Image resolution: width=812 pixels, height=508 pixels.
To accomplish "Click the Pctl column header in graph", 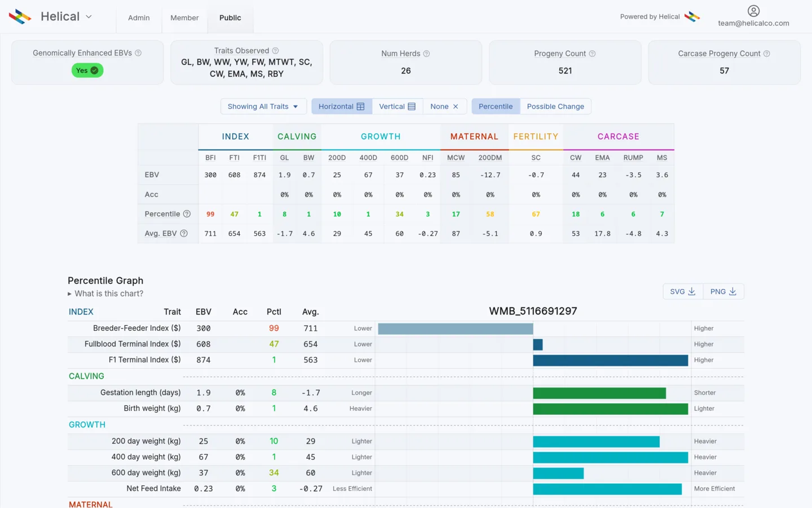I will [x=274, y=312].
